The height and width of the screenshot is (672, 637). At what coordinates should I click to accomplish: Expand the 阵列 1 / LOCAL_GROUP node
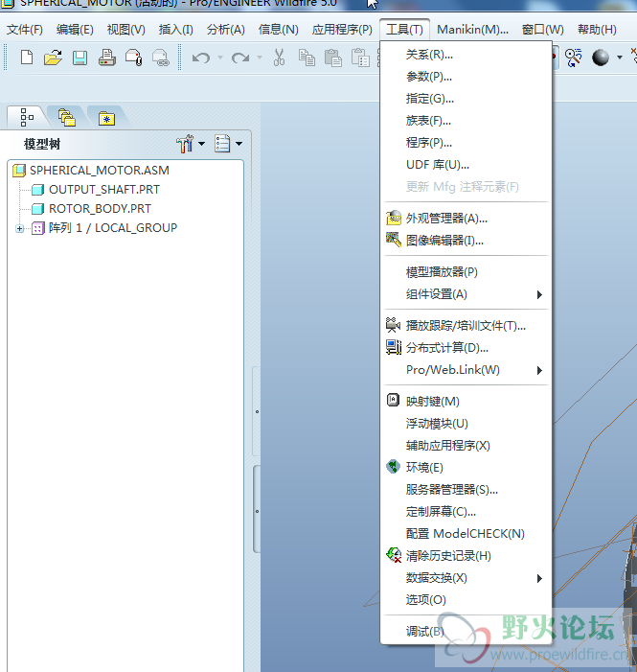coord(19,228)
